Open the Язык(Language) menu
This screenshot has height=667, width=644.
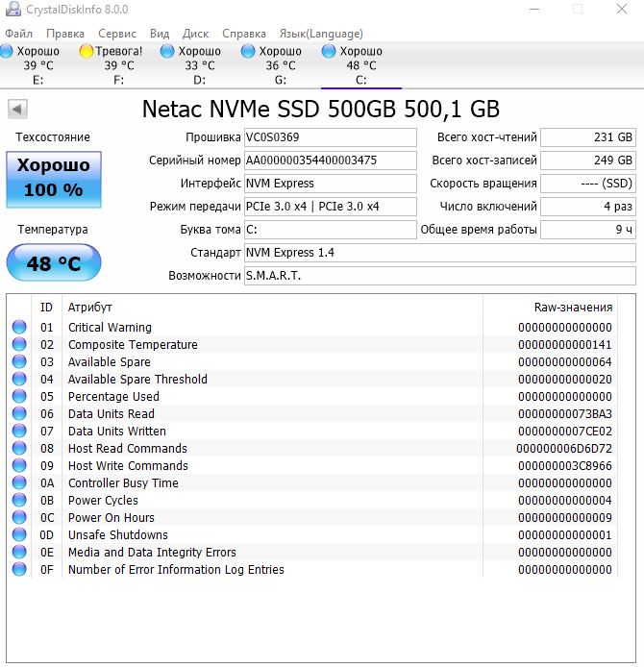(321, 34)
